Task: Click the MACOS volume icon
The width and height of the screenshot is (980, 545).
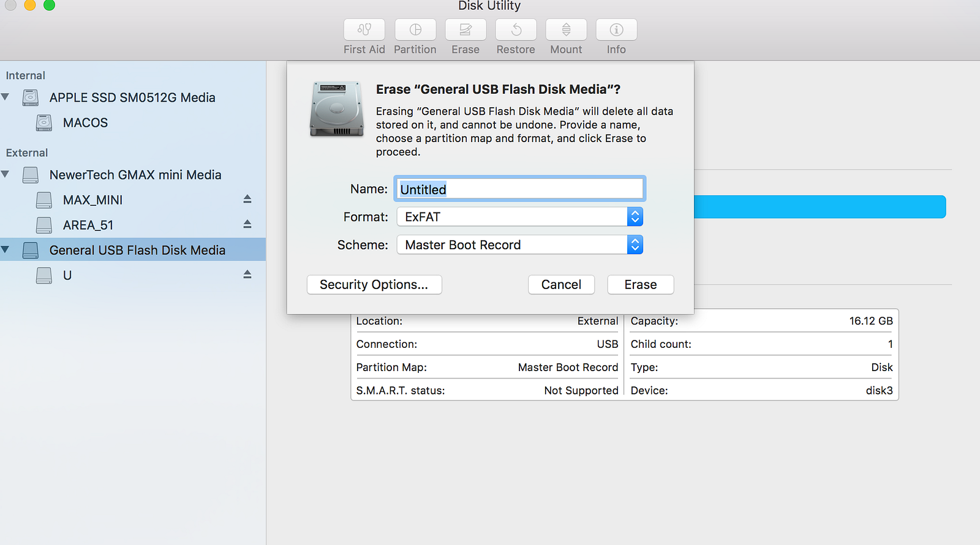Action: pos(44,122)
